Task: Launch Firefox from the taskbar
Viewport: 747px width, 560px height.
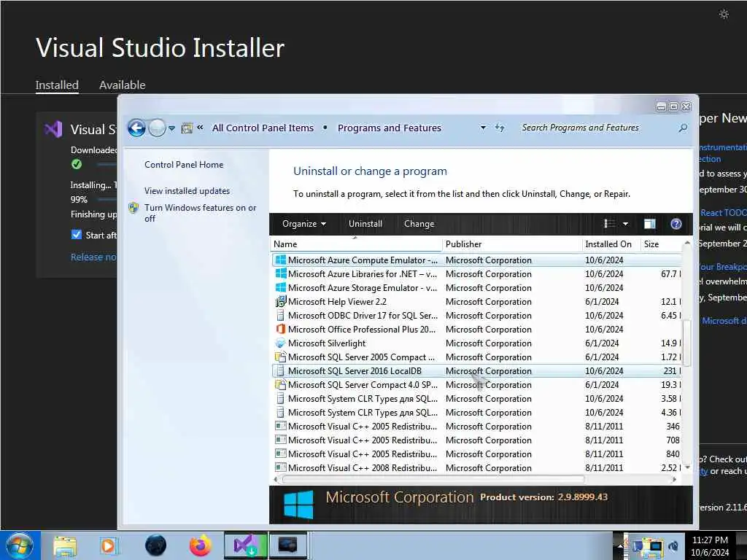Action: pos(200,545)
